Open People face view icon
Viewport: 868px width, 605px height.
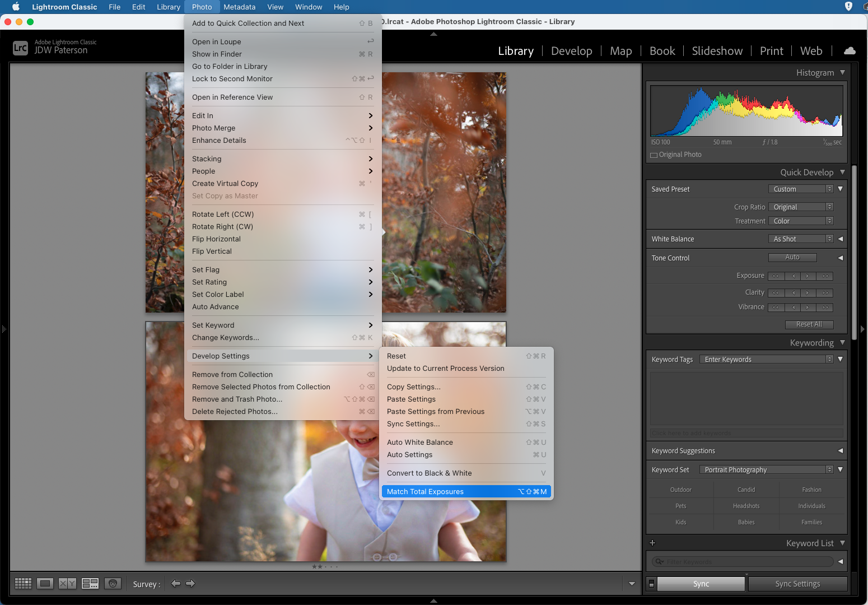tap(113, 584)
